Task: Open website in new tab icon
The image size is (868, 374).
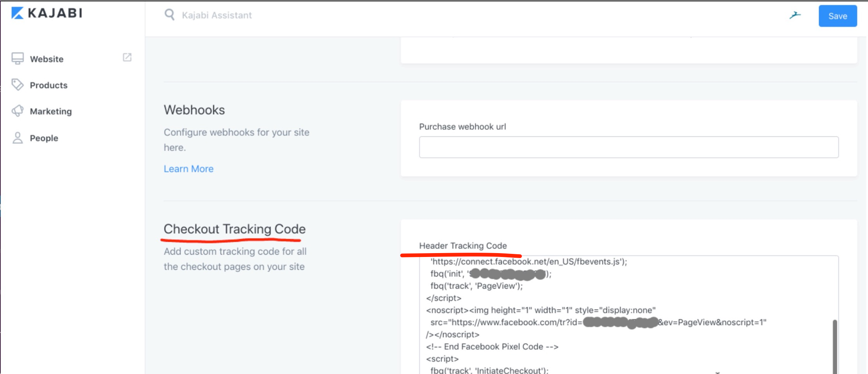Action: pyautogui.click(x=127, y=58)
